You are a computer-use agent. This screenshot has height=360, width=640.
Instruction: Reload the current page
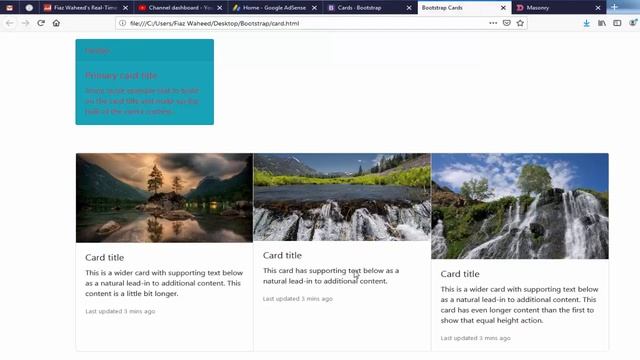click(41, 23)
